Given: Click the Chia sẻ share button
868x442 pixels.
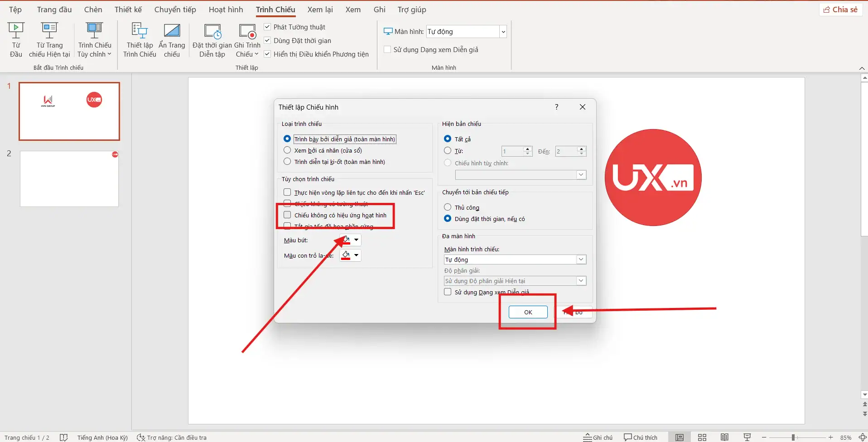Looking at the screenshot, I should point(840,10).
